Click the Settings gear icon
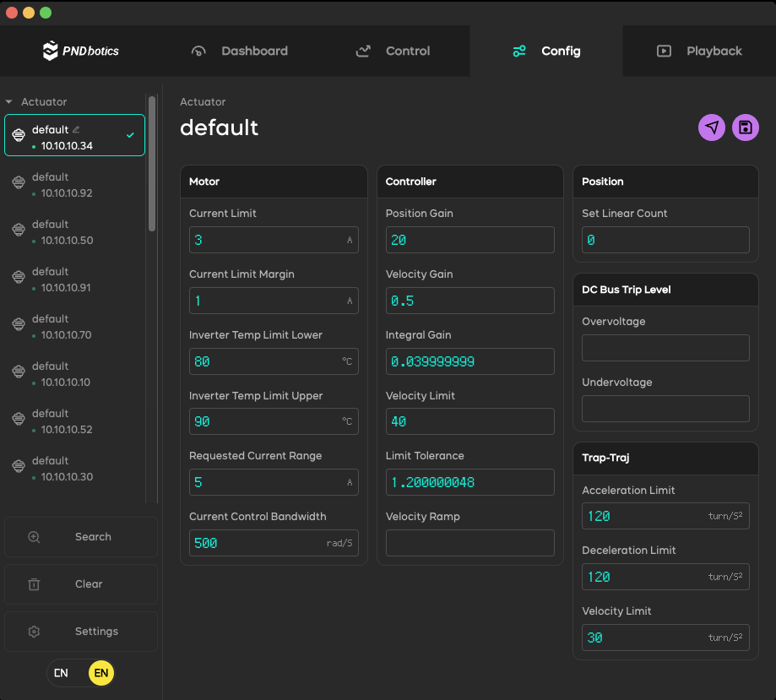Viewport: 776px width, 700px height. (34, 632)
